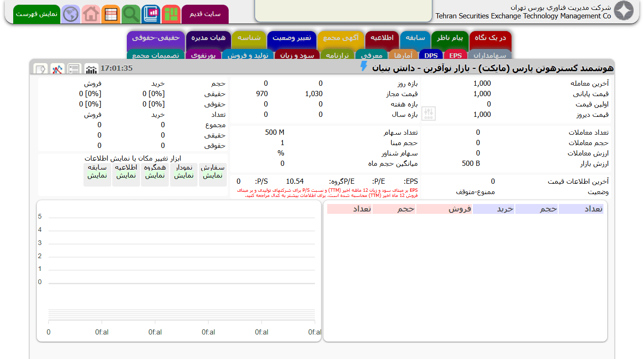Select the آمارها tab
The height and width of the screenshot is (359, 644).
(x=404, y=55)
